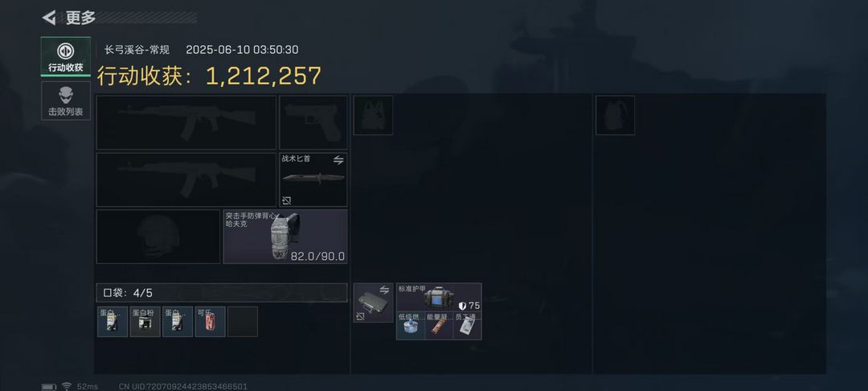Toggle swap arrows on 战术匕首 slot
The image size is (868, 391).
[339, 160]
